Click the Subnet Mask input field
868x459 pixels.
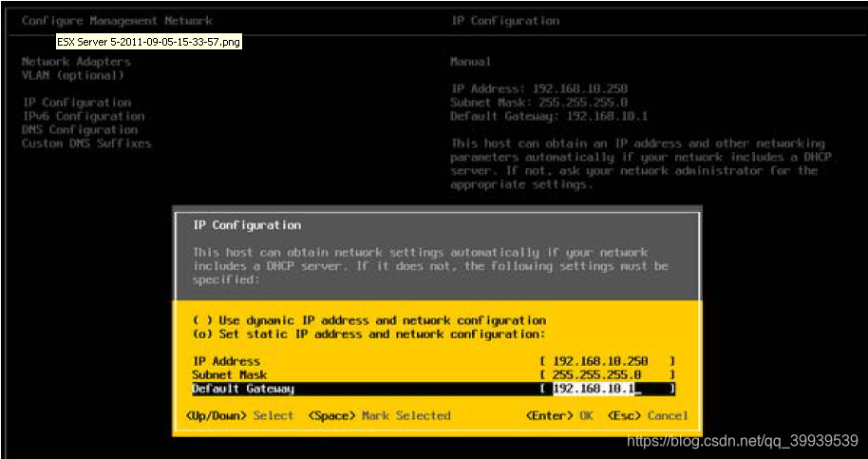[607, 374]
